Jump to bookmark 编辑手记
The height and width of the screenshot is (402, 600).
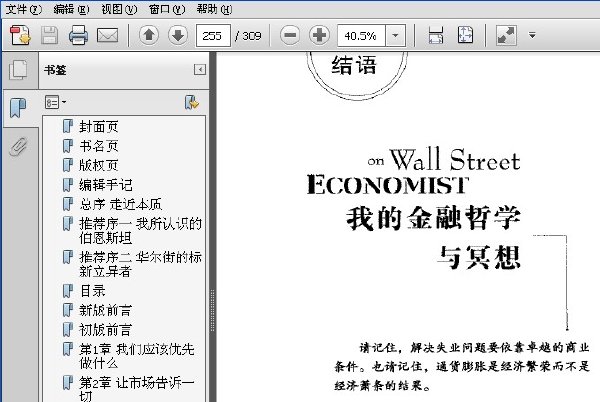(106, 185)
